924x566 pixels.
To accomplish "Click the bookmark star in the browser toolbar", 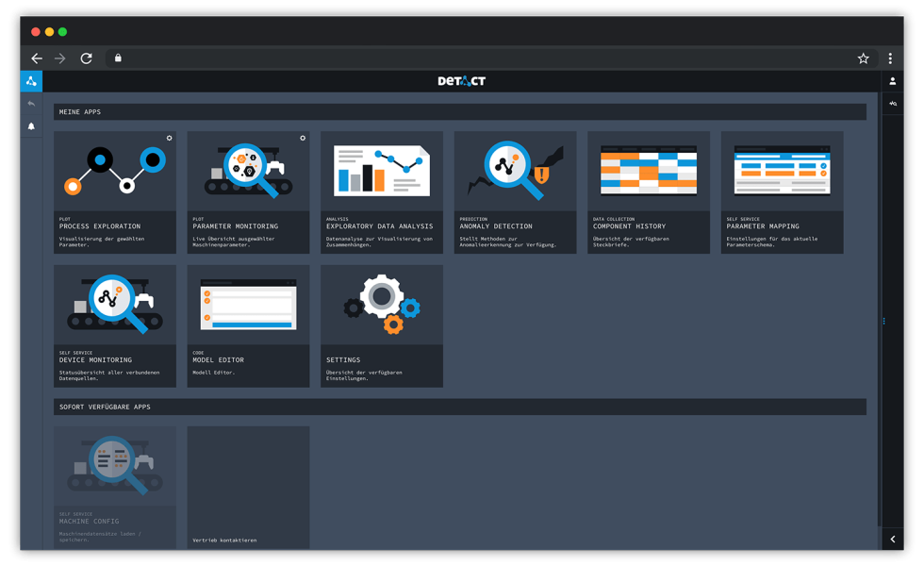I will [863, 58].
